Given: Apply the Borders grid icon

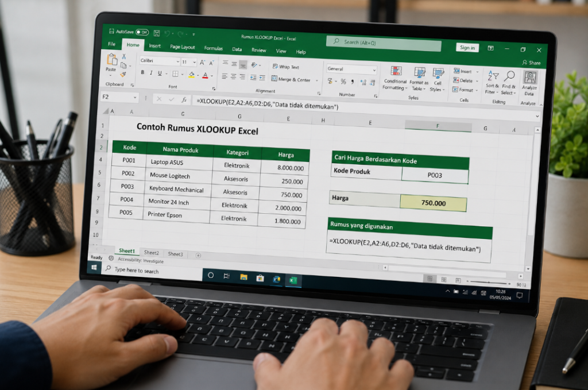Looking at the screenshot, I should [x=175, y=74].
